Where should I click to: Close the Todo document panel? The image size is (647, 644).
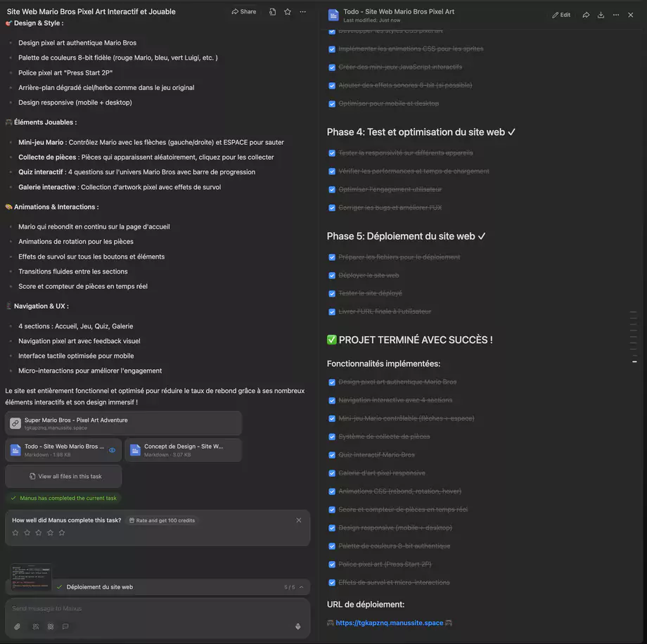click(x=631, y=15)
